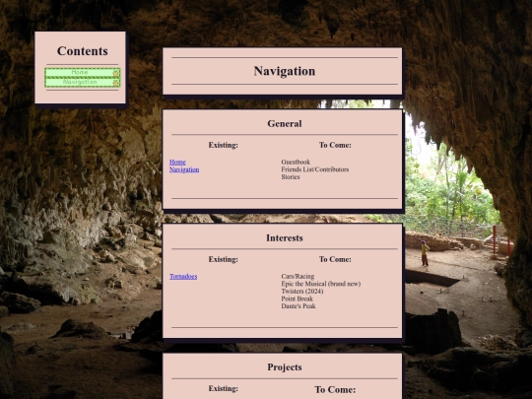Viewport: 532px width, 399px height.
Task: Select the Point Break entry
Action: click(x=297, y=299)
